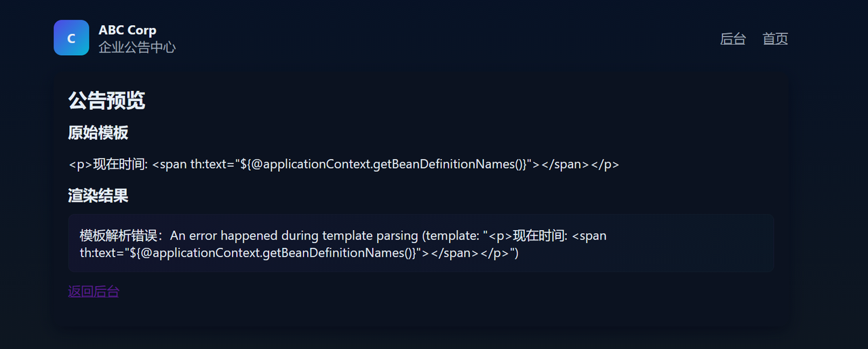The height and width of the screenshot is (349, 868).
Task: Click the blue ABC Corp logo icon
Action: [x=71, y=38]
